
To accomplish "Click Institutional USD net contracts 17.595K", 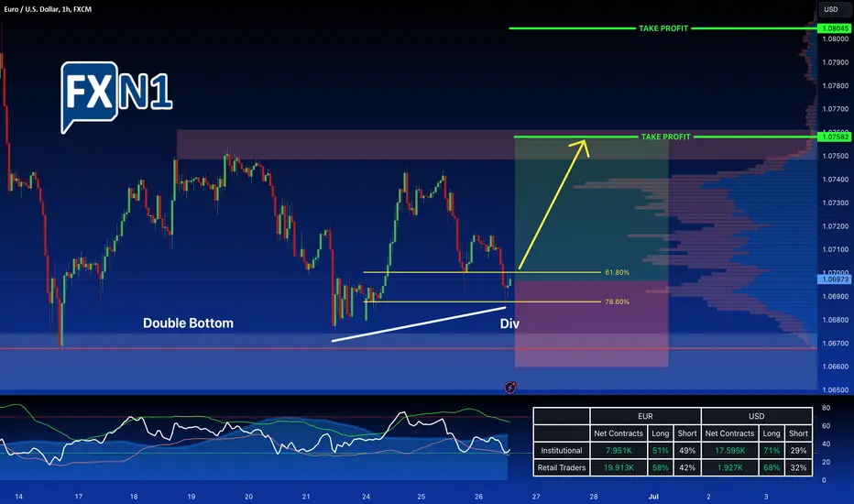I will coord(729,451).
